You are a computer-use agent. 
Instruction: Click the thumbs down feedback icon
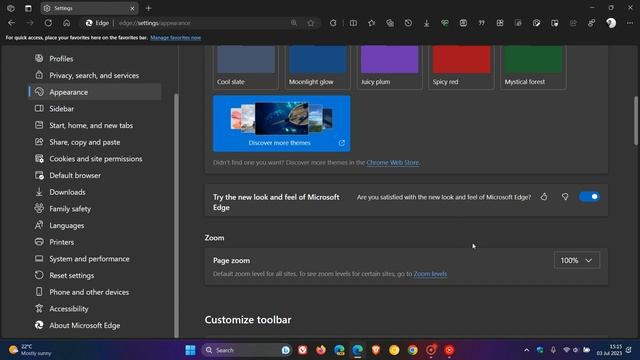pyautogui.click(x=565, y=197)
